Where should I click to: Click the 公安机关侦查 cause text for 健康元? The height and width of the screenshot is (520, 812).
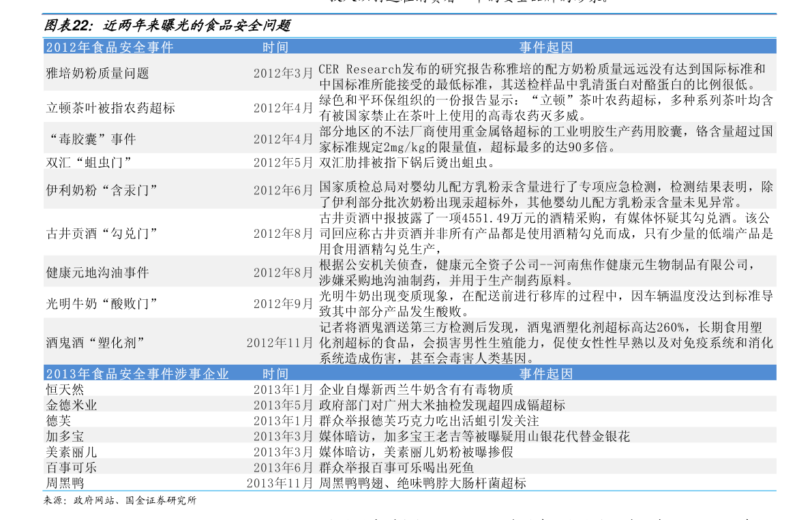click(537, 273)
